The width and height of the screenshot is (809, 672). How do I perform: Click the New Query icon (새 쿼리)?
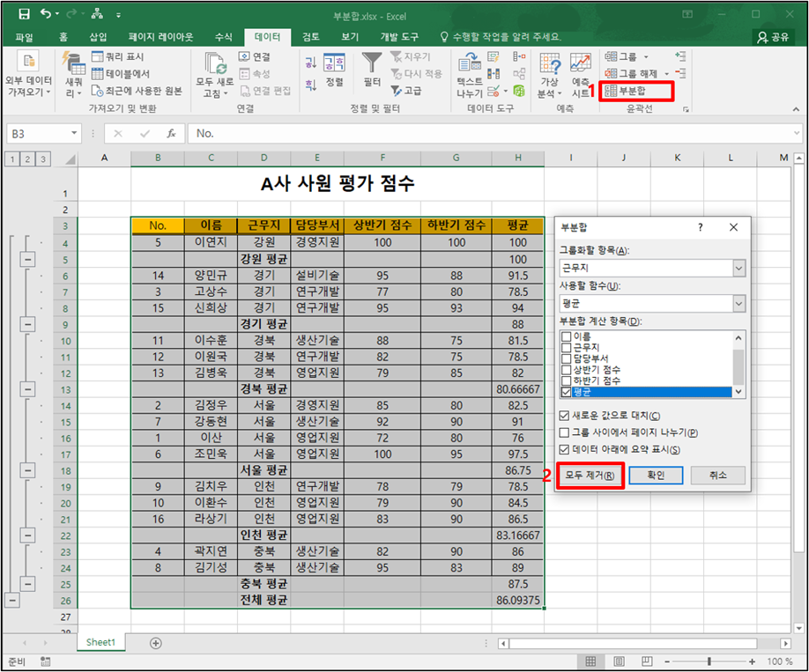click(73, 63)
